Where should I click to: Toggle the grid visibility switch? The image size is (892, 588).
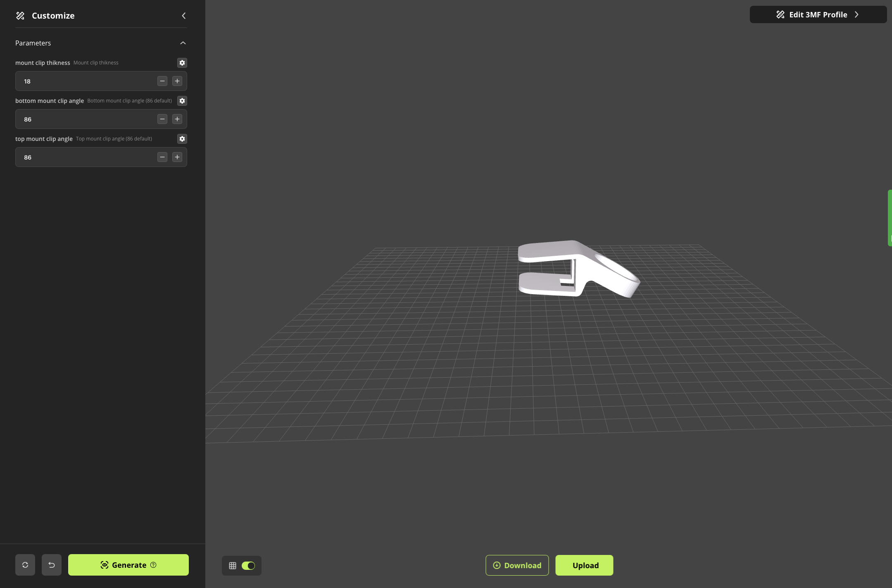(x=248, y=566)
